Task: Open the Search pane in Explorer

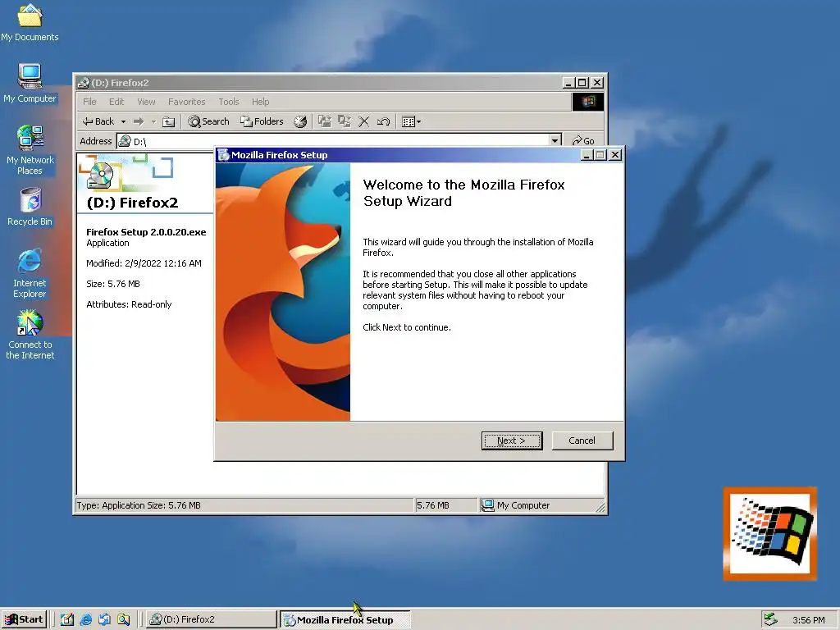Action: 208,121
